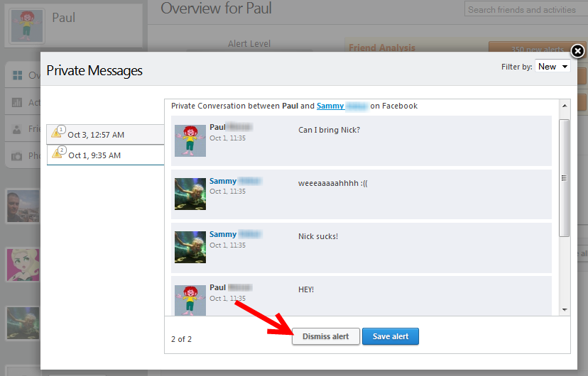Click warning icon on Oct 3 alert
The width and height of the screenshot is (588, 376).
pyautogui.click(x=58, y=133)
